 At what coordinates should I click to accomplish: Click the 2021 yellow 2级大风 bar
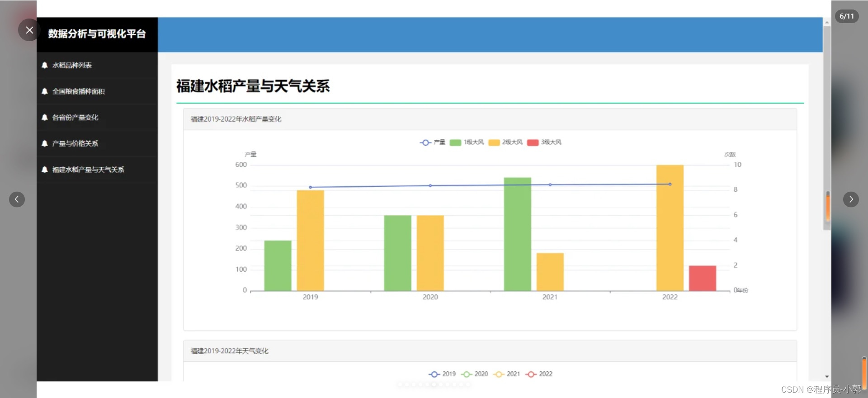[x=550, y=272]
